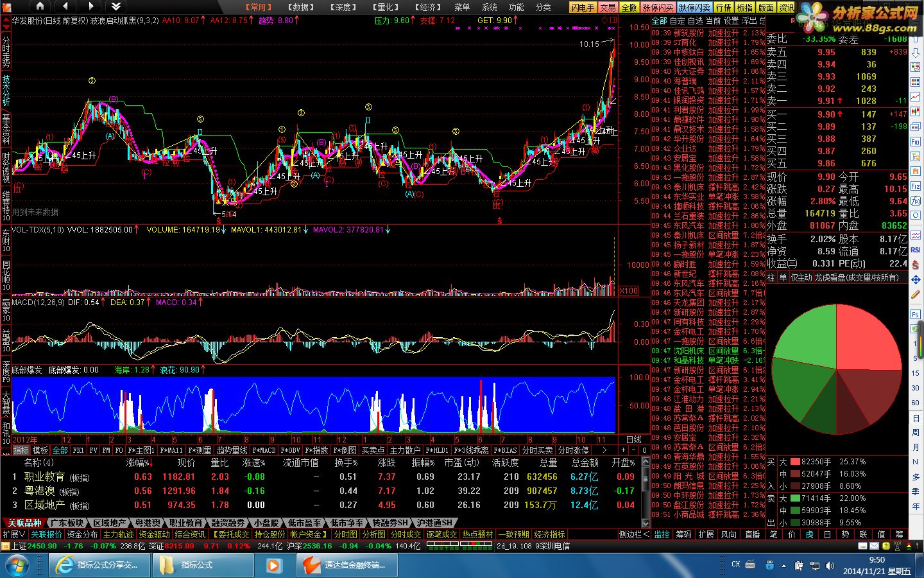Viewport: 924px width, 578px height.
Task: Select 分时走势 in left sidebar
Action: click(x=6, y=51)
